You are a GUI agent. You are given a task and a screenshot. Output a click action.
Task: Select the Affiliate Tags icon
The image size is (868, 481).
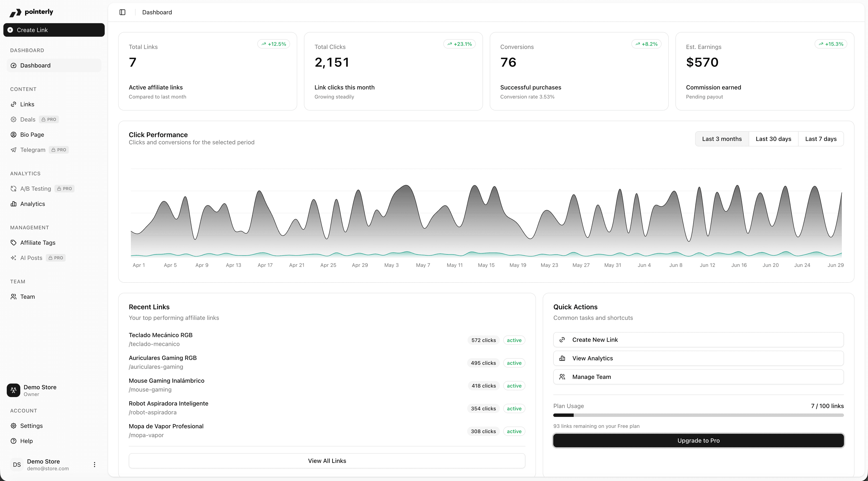14,242
